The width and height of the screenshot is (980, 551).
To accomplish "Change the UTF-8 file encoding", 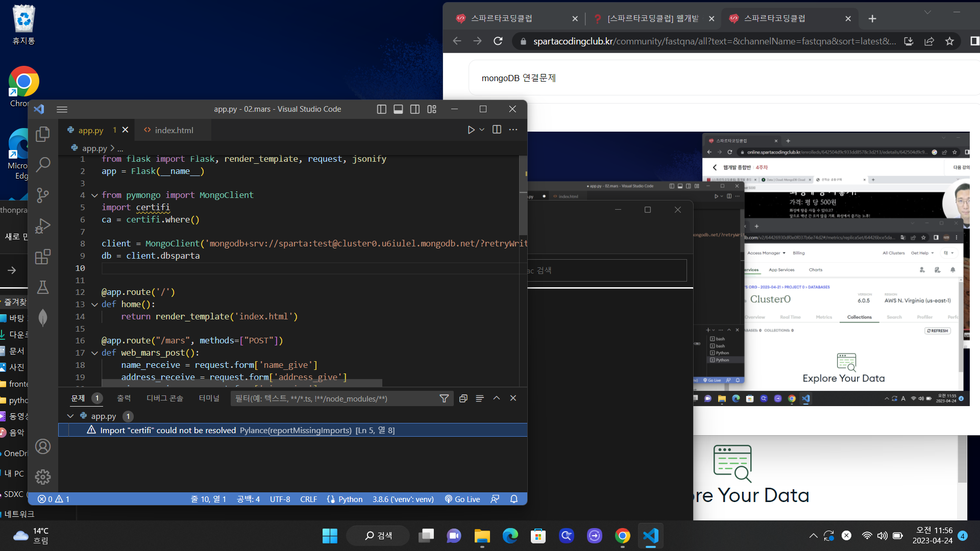I will [280, 499].
